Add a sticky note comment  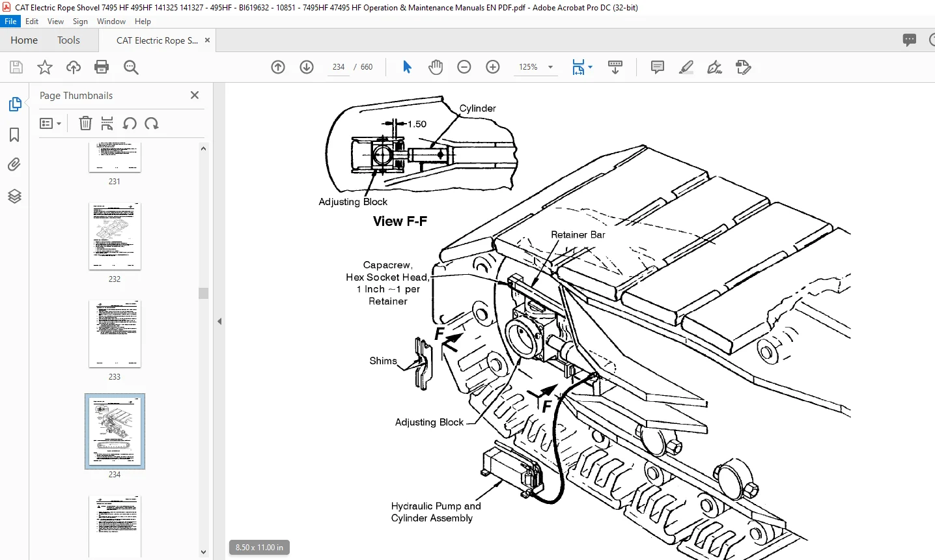pos(658,67)
